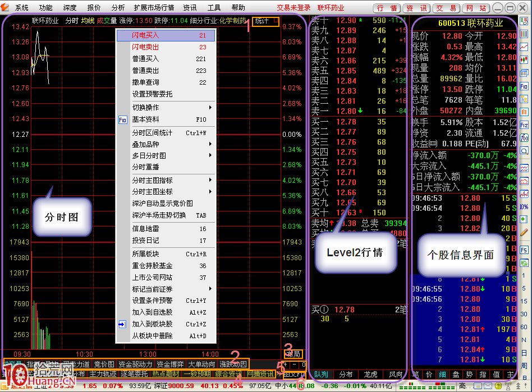
Task: Click the f(x) formula icon in sidebar
Action: (x=524, y=138)
